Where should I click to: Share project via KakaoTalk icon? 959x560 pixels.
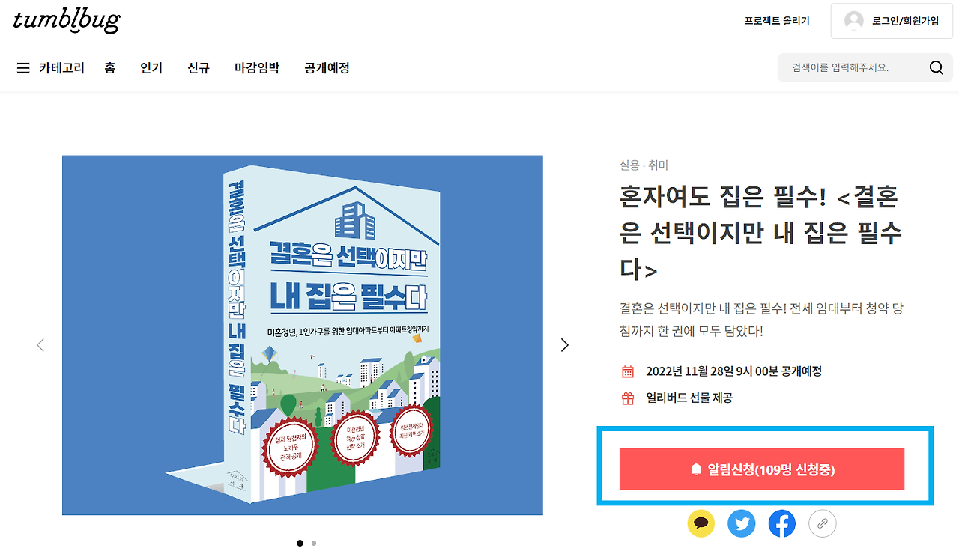pyautogui.click(x=701, y=523)
